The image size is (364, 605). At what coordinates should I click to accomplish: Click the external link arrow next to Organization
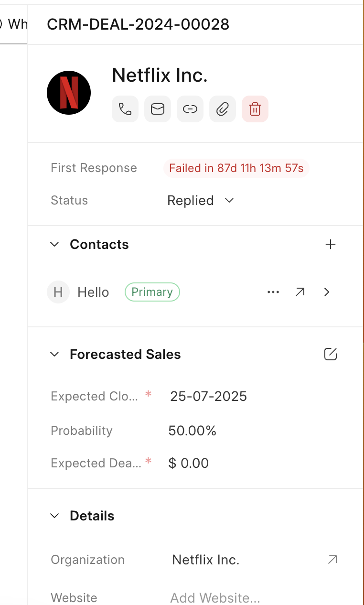pyautogui.click(x=332, y=559)
